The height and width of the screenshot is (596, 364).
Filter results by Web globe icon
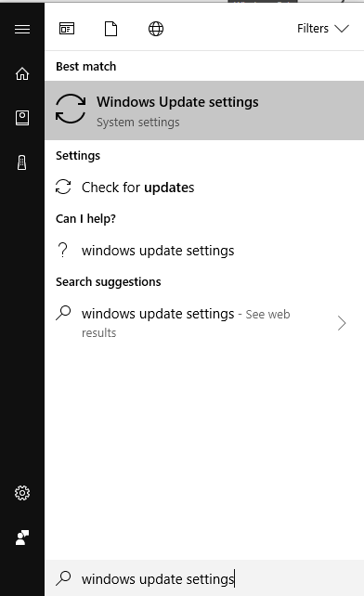tap(156, 29)
